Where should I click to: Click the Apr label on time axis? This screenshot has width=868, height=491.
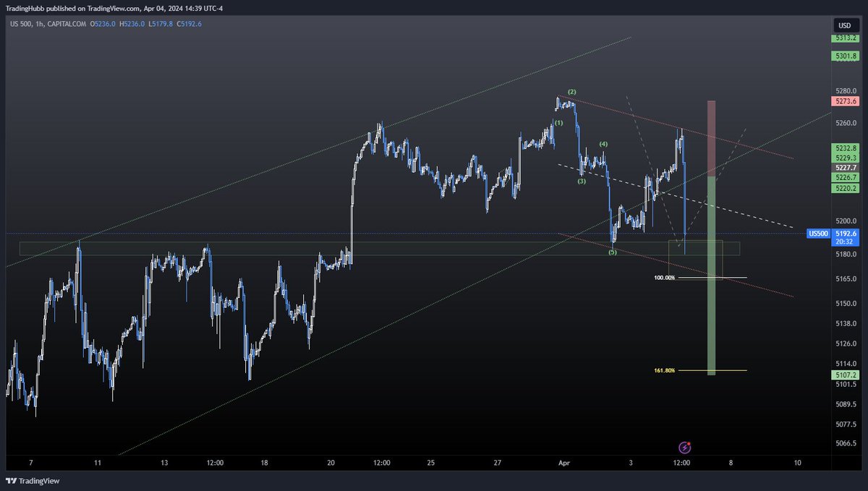coord(563,463)
